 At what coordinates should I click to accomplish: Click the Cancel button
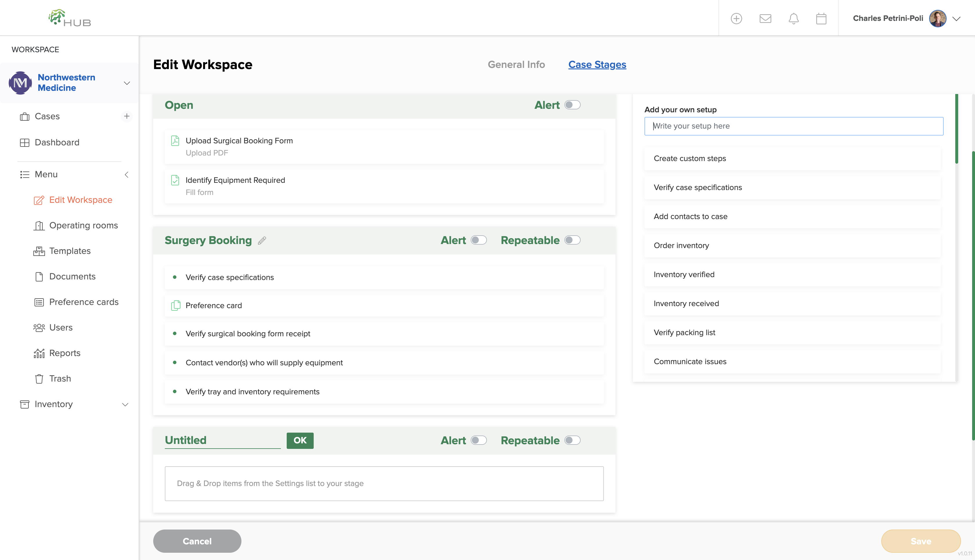[197, 541]
